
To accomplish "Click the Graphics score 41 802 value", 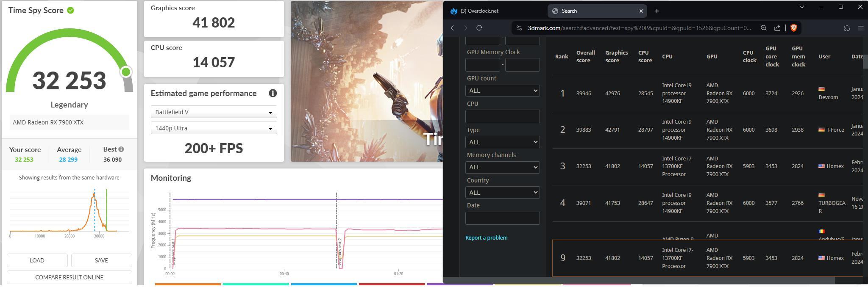I will tap(214, 22).
